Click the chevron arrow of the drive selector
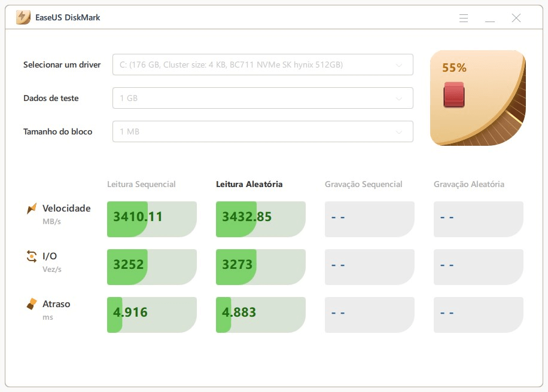 point(399,65)
